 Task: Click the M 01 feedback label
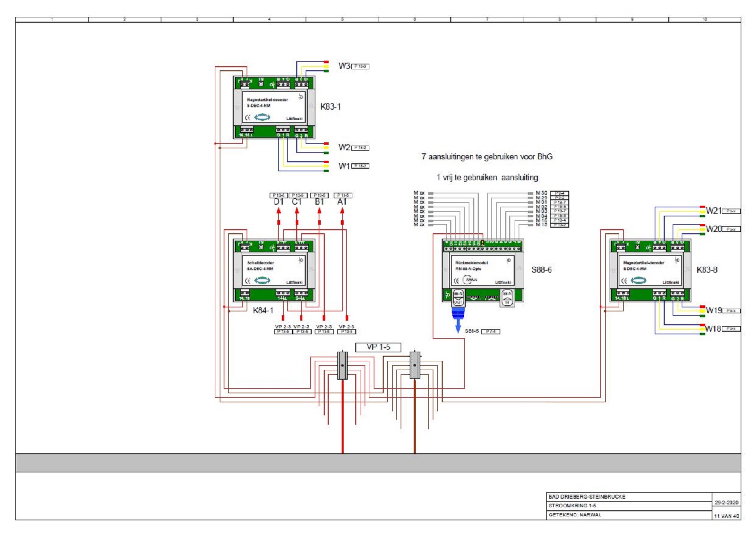[x=541, y=202]
